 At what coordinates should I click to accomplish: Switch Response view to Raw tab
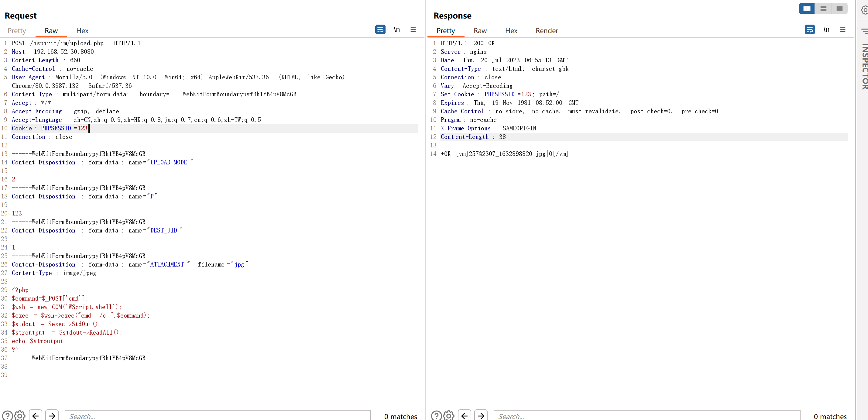[480, 31]
